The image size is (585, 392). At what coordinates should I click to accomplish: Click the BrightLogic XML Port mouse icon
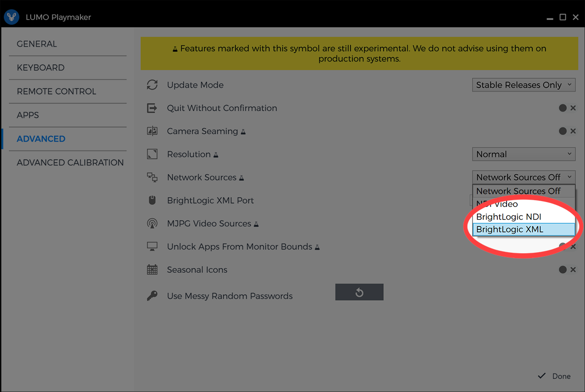click(152, 201)
